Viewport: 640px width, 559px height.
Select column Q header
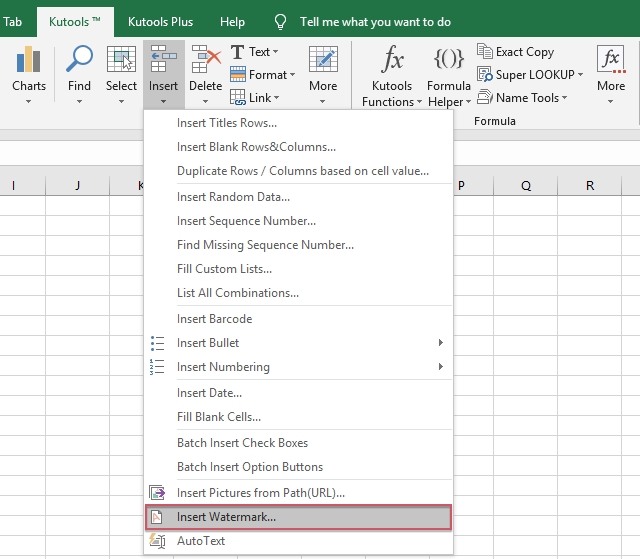(x=526, y=185)
